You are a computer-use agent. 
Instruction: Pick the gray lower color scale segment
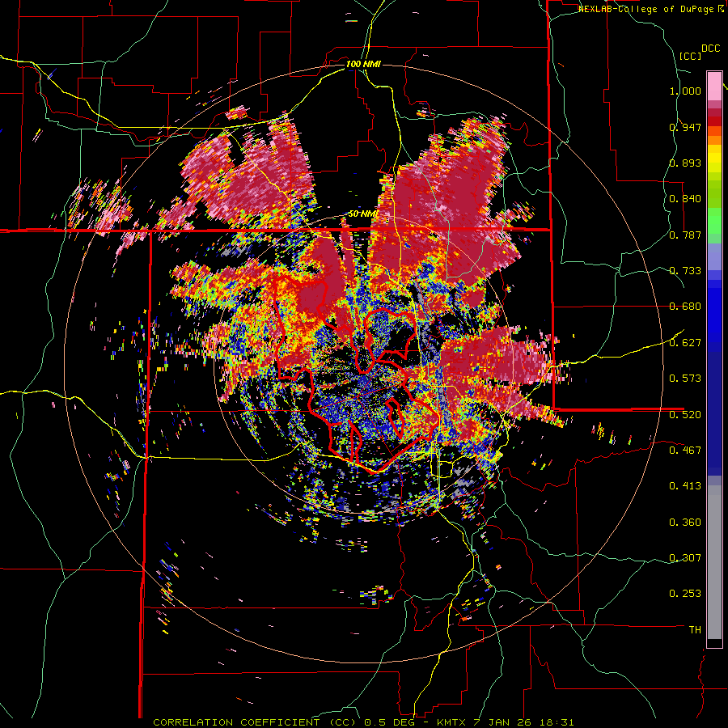tap(714, 562)
